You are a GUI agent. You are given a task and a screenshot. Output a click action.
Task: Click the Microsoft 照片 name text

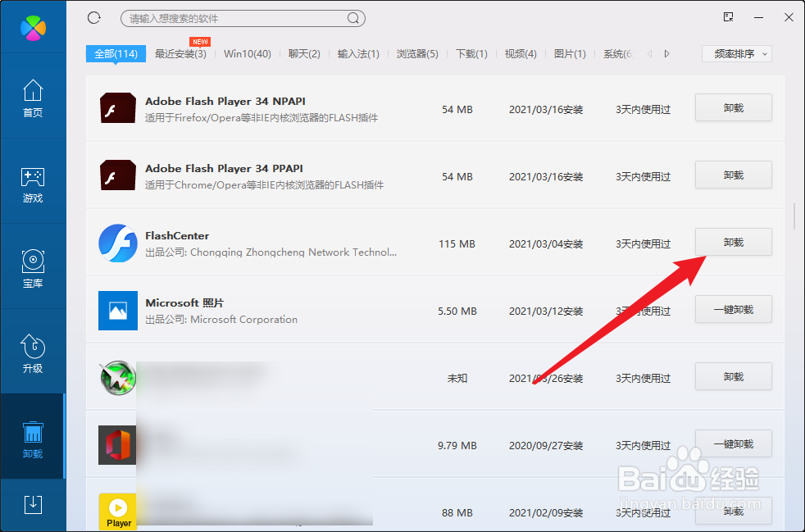184,303
